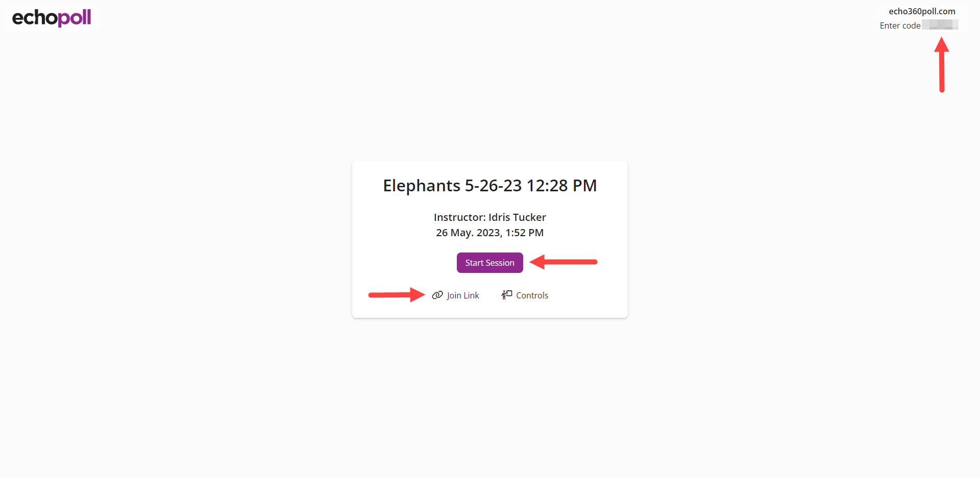Click the presenter icon beside Controls
980x478 pixels.
tap(506, 295)
